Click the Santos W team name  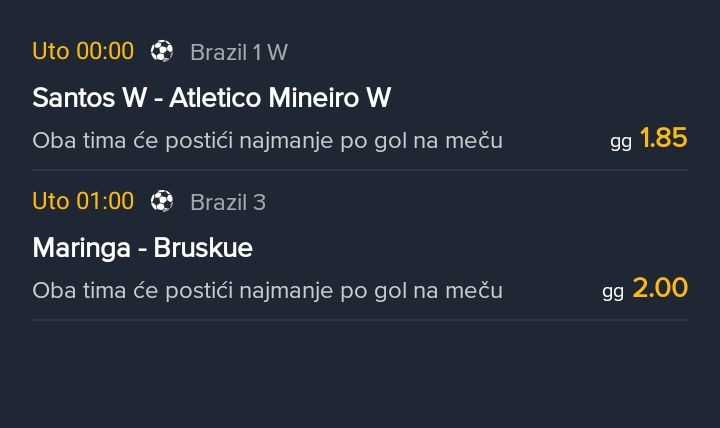click(90, 98)
